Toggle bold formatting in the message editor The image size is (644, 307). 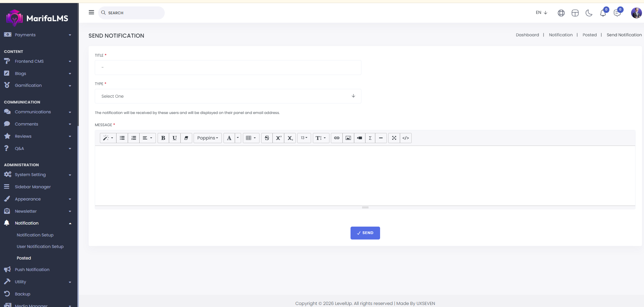coord(163,138)
